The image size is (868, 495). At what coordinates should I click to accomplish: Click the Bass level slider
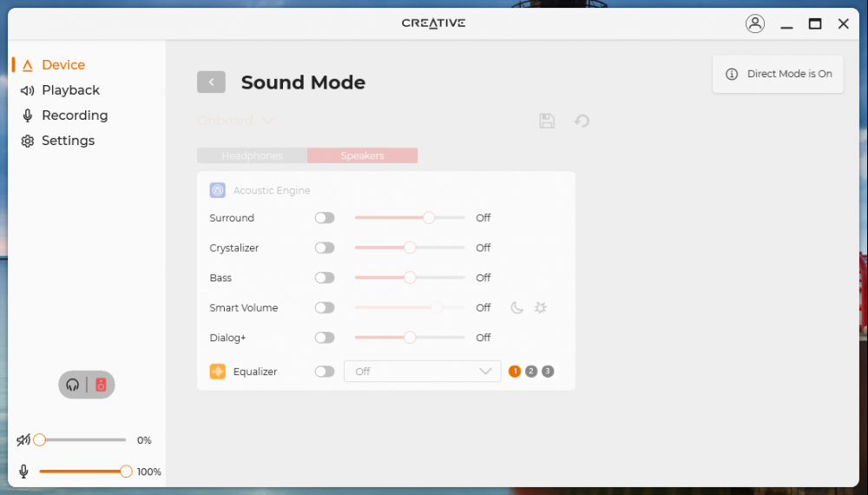click(x=410, y=278)
